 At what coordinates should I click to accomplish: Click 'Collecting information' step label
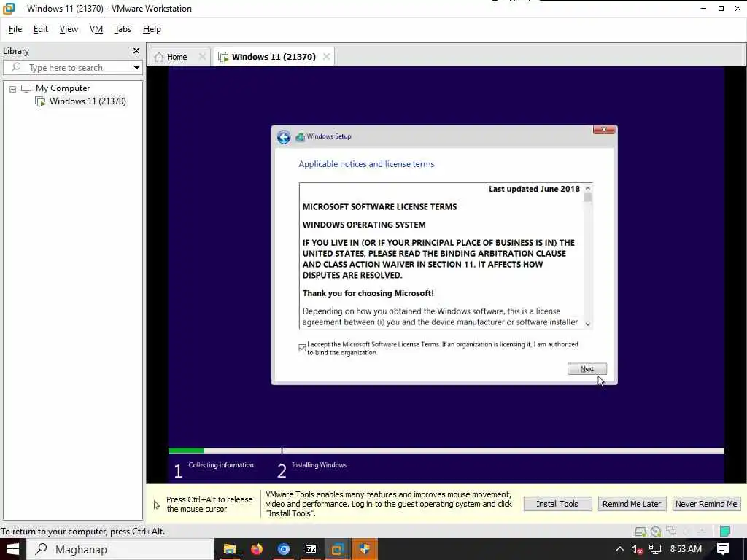click(221, 464)
